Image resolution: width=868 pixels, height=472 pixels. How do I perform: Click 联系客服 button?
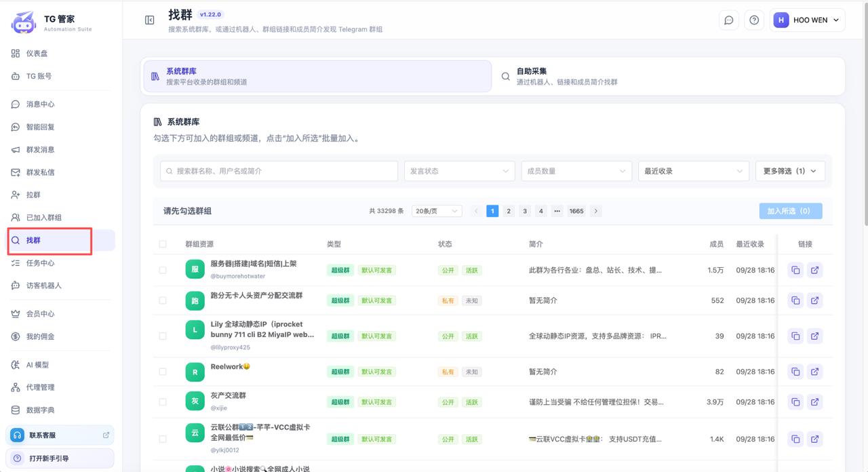pos(60,435)
